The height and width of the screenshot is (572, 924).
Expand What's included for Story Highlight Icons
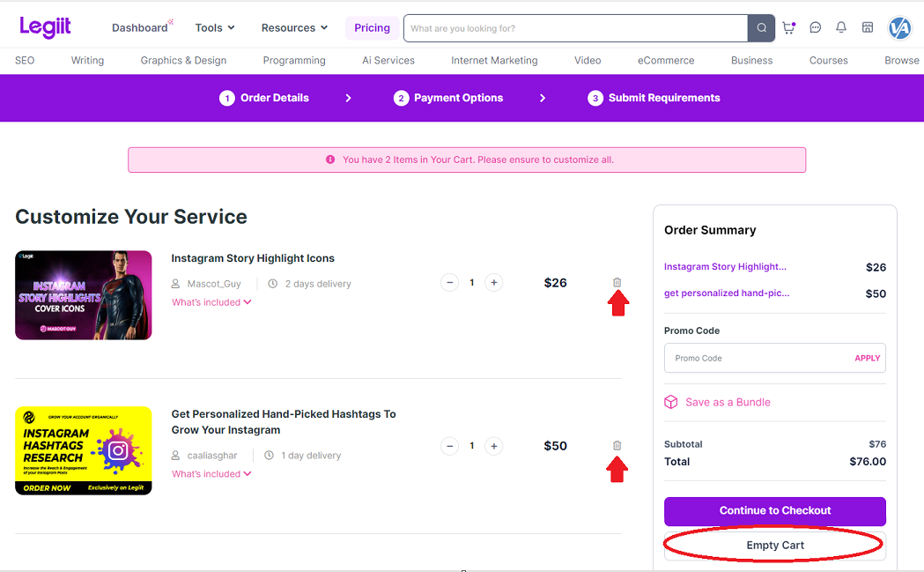click(x=211, y=302)
